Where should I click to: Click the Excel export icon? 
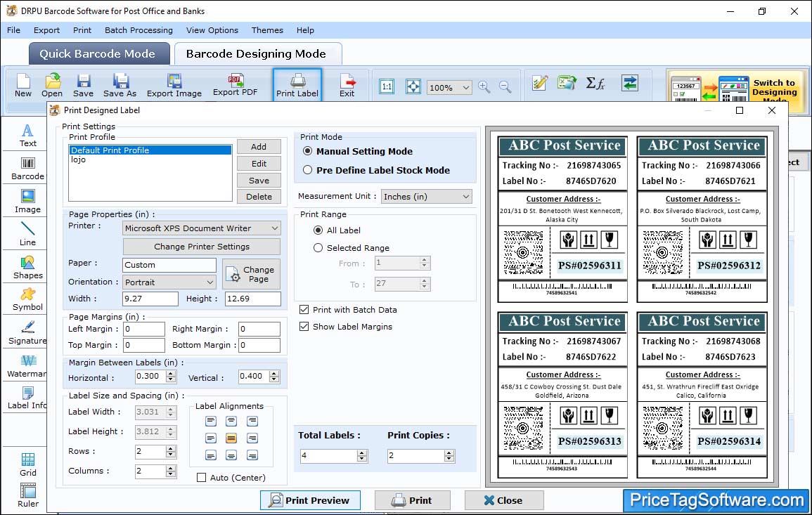click(567, 83)
